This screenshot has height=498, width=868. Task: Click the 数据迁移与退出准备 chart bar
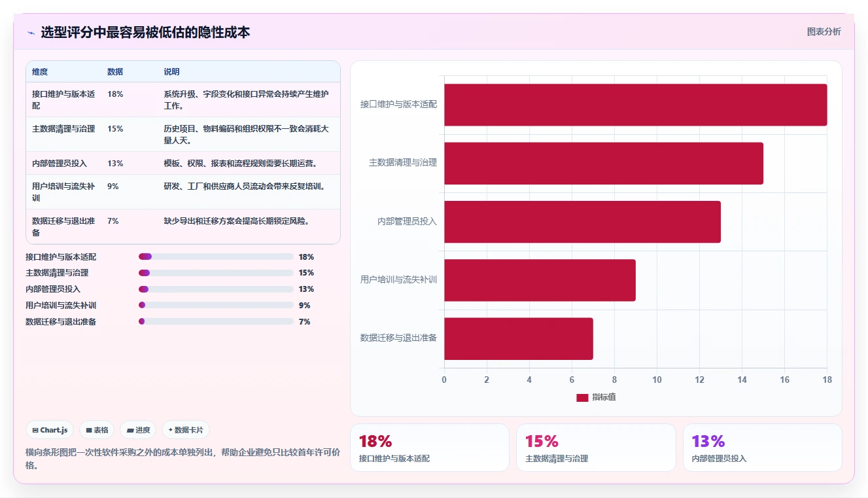(x=519, y=338)
